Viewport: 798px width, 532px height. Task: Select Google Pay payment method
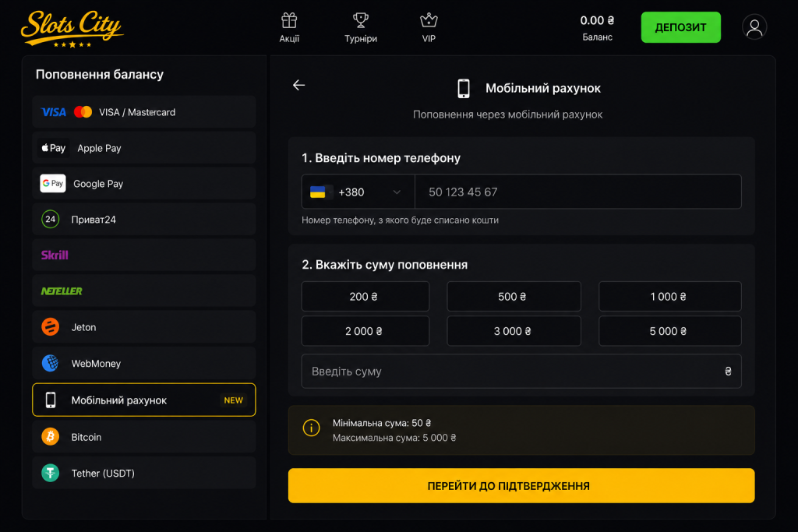[x=144, y=184]
